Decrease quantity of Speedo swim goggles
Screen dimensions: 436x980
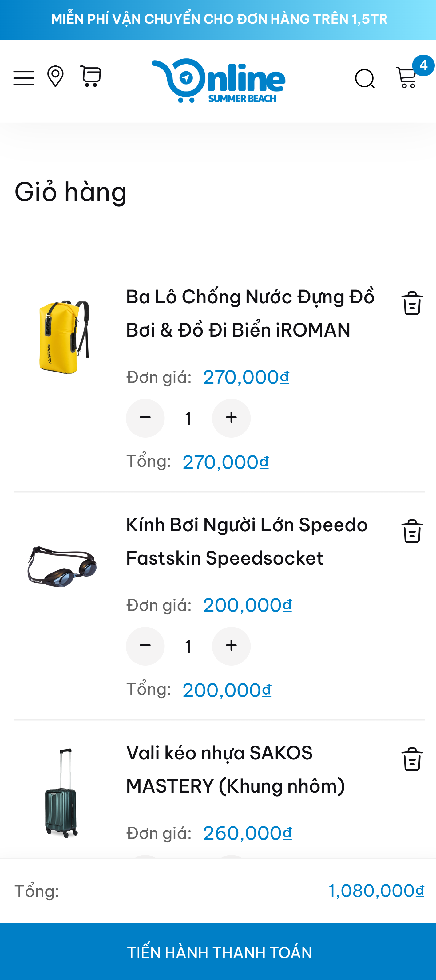(145, 646)
